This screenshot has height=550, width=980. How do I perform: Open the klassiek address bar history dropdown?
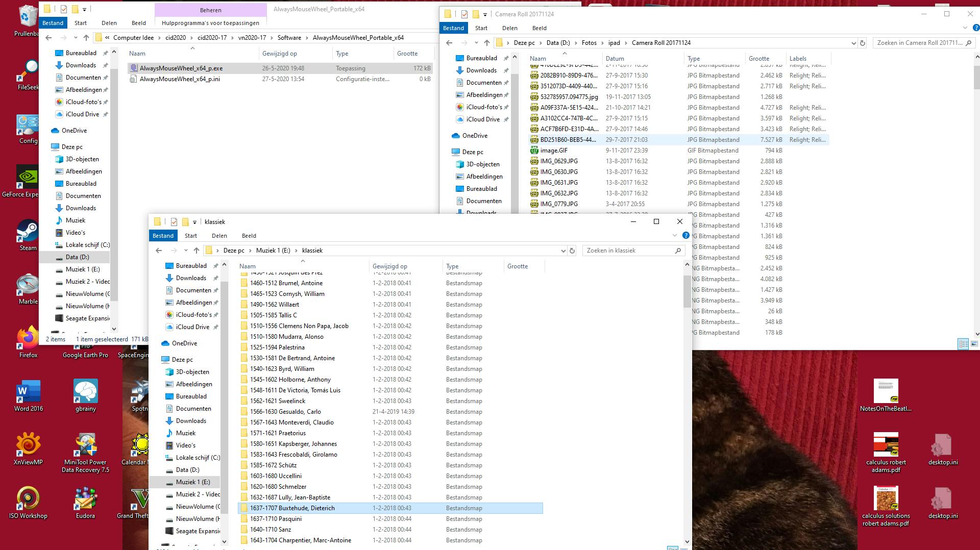pos(563,251)
